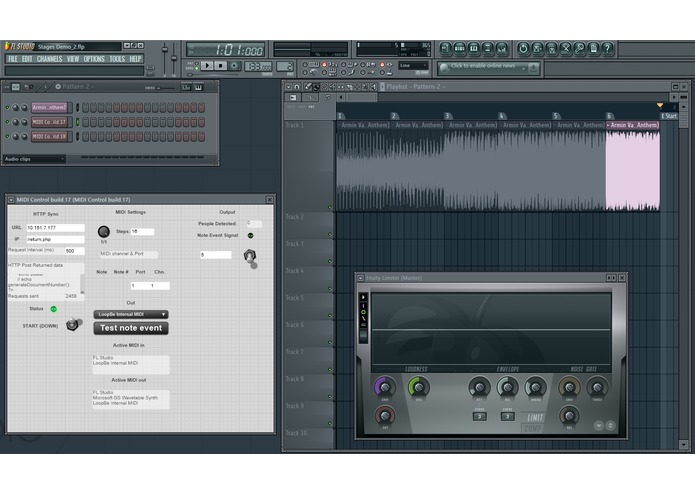The image size is (695, 494).
Task: Open the OPTIONS menu
Action: [94, 59]
